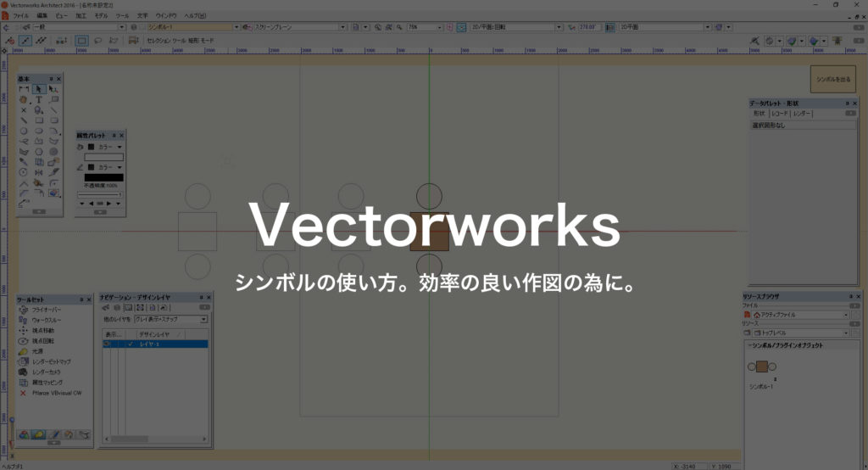The height and width of the screenshot is (470, 868).
Task: Open the モデル menu
Action: coord(102,15)
